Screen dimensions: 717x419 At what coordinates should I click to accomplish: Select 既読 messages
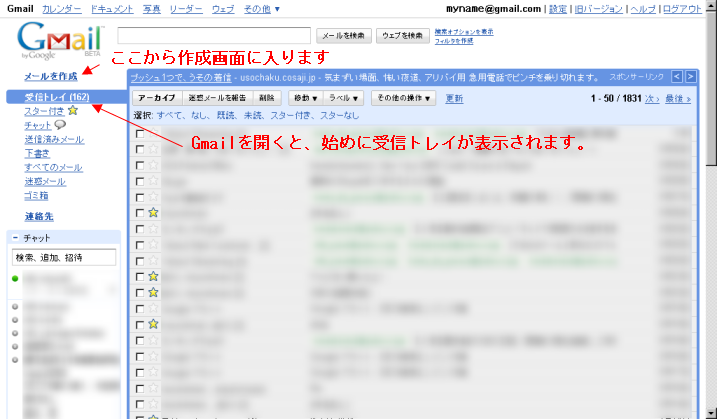tap(225, 115)
